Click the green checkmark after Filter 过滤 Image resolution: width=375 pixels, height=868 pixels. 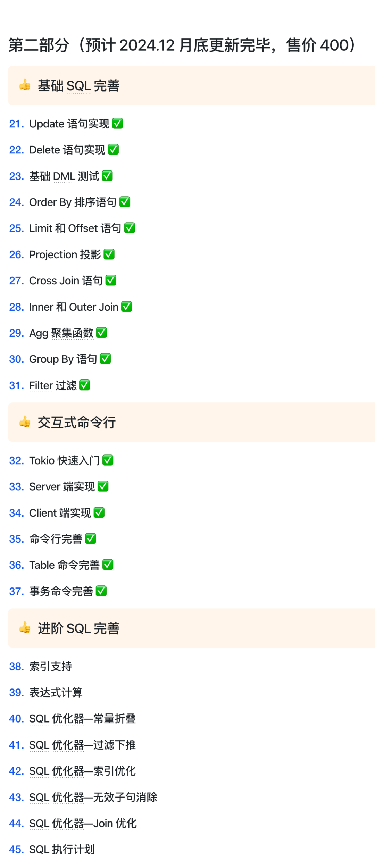tap(84, 385)
